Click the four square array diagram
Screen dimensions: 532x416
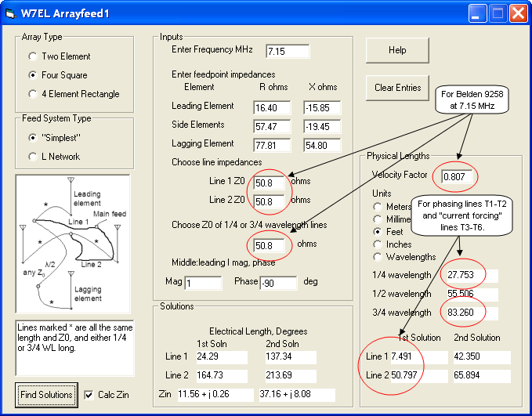[73, 244]
